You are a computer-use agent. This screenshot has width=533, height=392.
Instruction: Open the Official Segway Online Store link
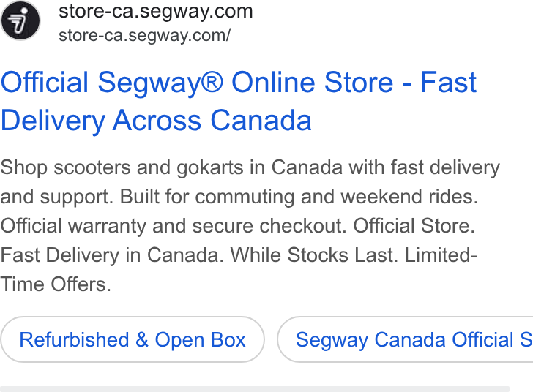[239, 101]
